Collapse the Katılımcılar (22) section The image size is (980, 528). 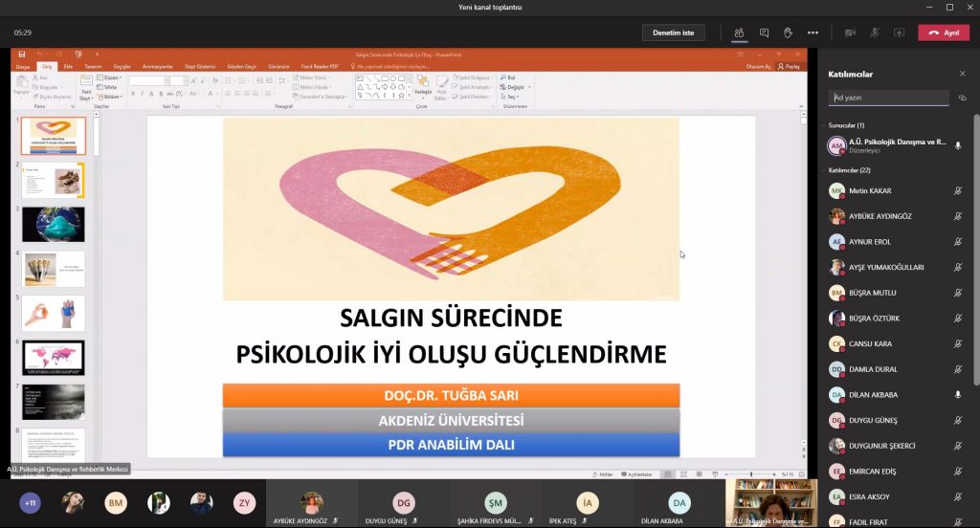tap(849, 170)
